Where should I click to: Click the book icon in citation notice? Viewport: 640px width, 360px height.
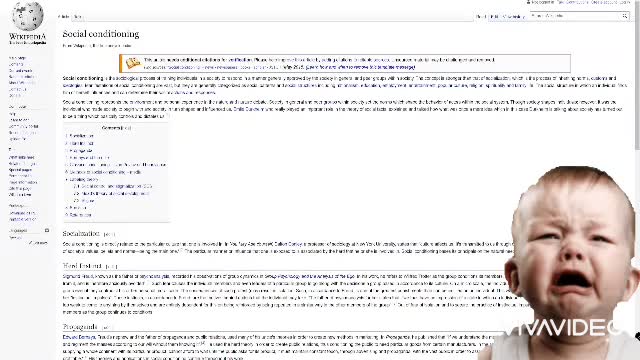133,63
